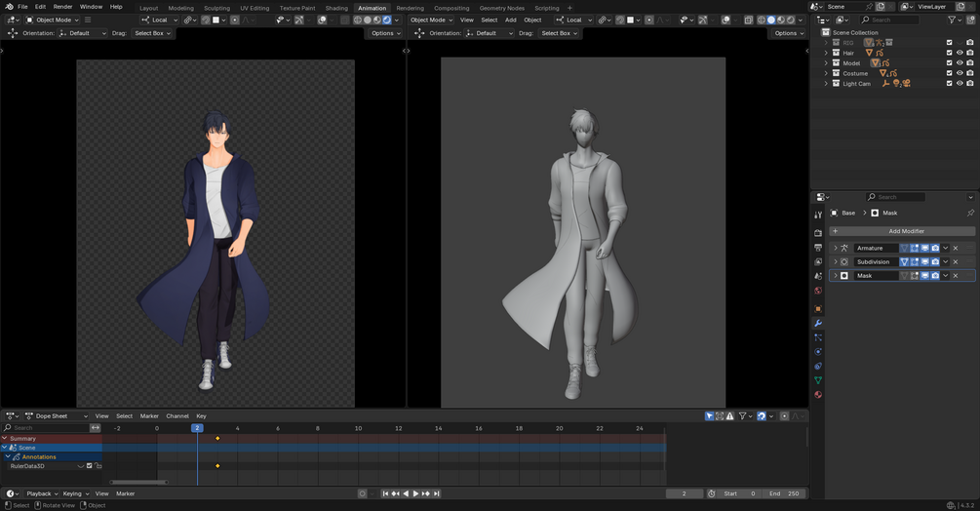Viewport: 980px width, 511px height.
Task: Open the Dope Sheet mode dropdown
Action: (x=55, y=416)
